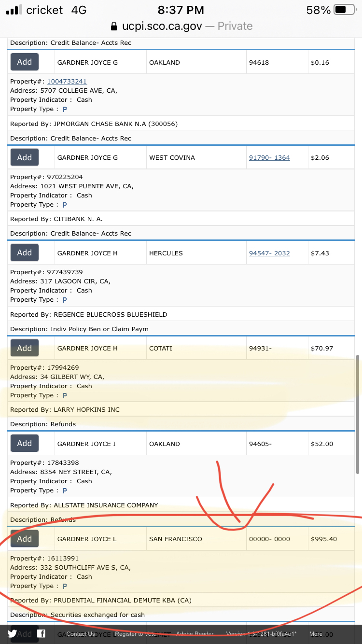The height and width of the screenshot is (644, 362).
Task: Open Property Type P link for 34 Gilbert Wy
Action: coord(65,395)
